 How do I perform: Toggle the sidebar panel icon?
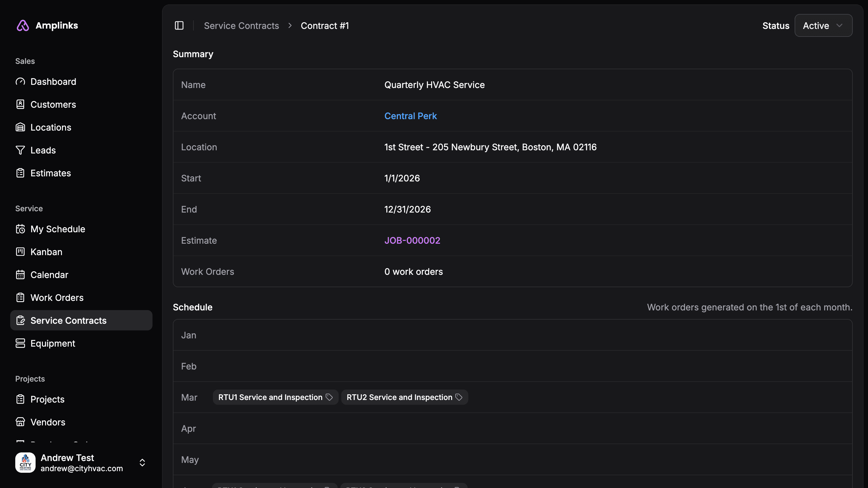point(179,26)
